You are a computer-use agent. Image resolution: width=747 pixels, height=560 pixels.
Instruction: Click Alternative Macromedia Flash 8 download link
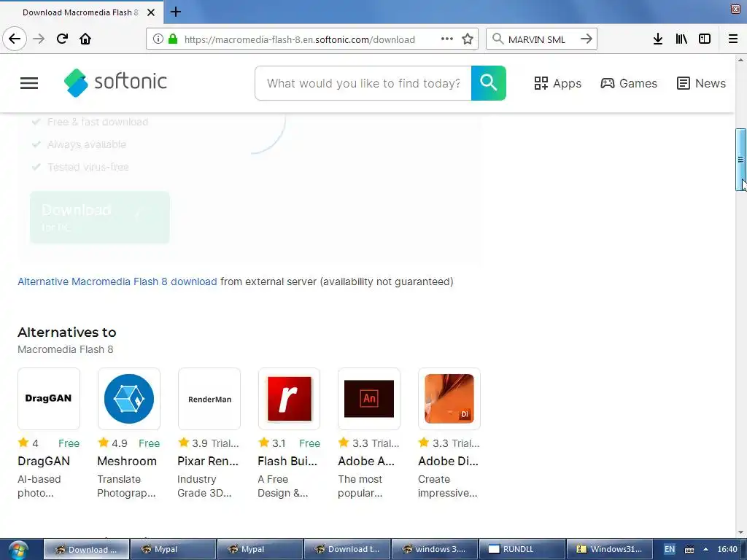(117, 281)
